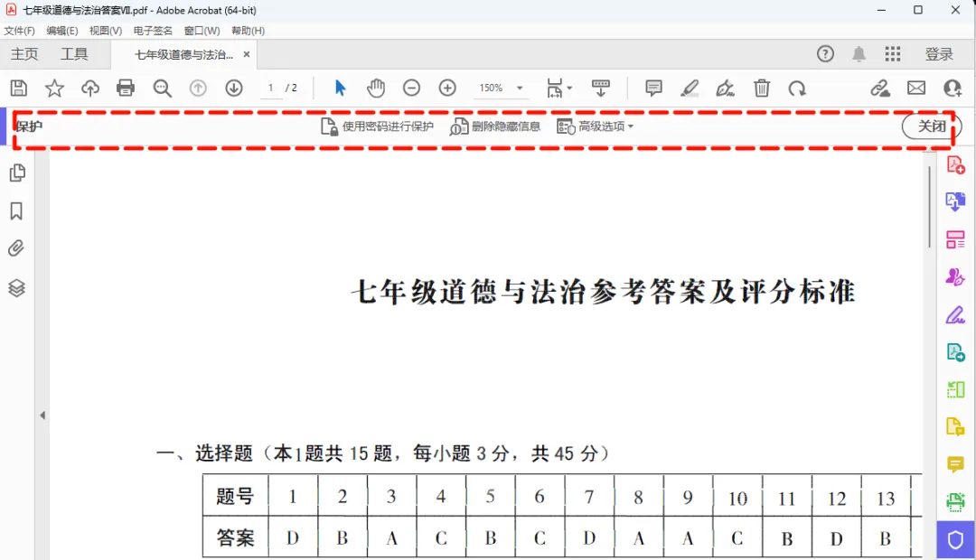Image resolution: width=976 pixels, height=560 pixels.
Task: Open the Sign document pen icon
Action: [x=725, y=89]
